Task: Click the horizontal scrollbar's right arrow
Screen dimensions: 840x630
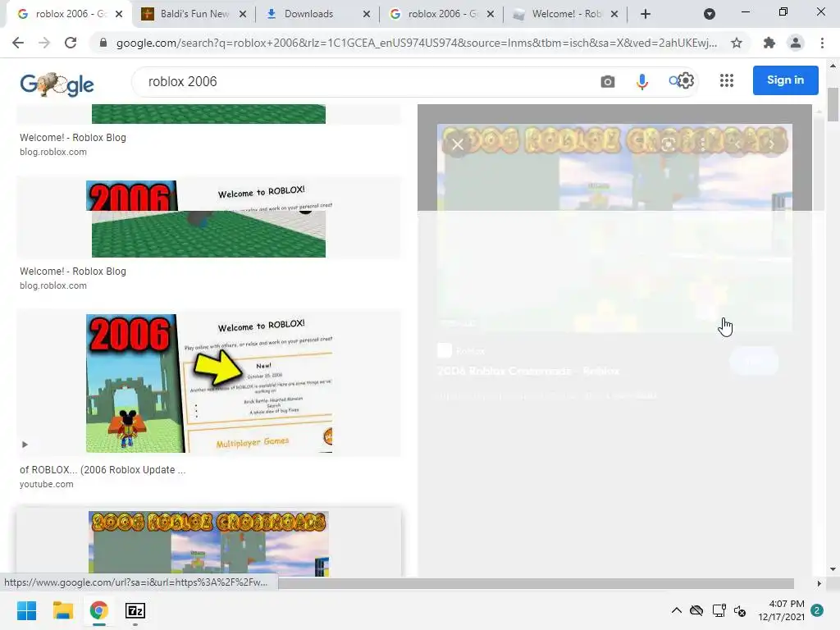Action: (819, 583)
